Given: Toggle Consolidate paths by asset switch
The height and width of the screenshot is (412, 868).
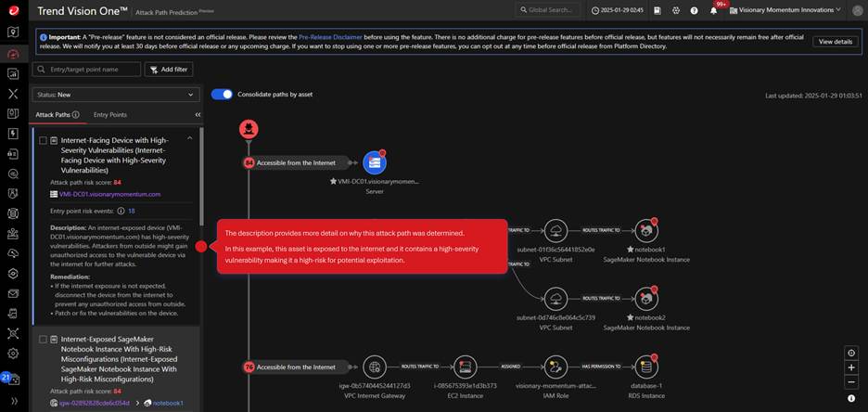Looking at the screenshot, I should click(222, 94).
